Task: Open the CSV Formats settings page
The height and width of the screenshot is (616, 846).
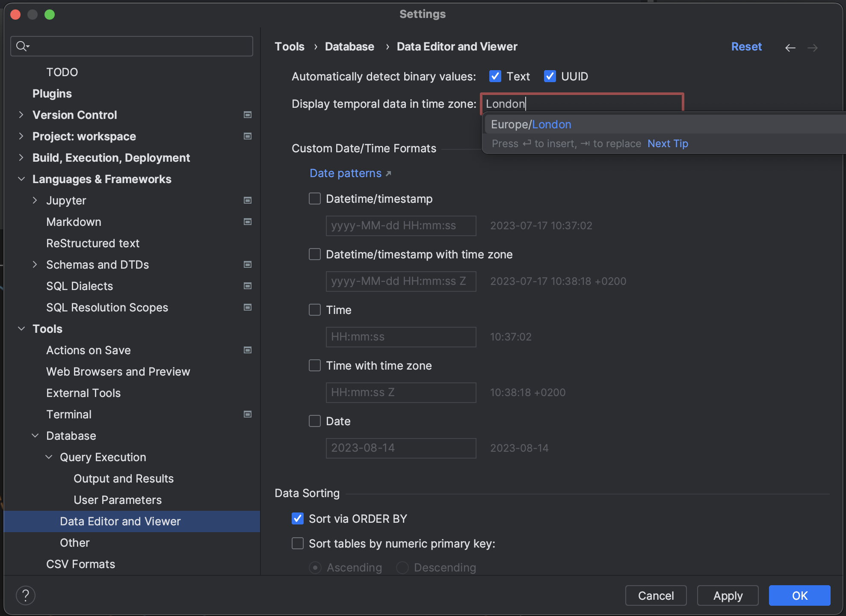Action: (80, 564)
